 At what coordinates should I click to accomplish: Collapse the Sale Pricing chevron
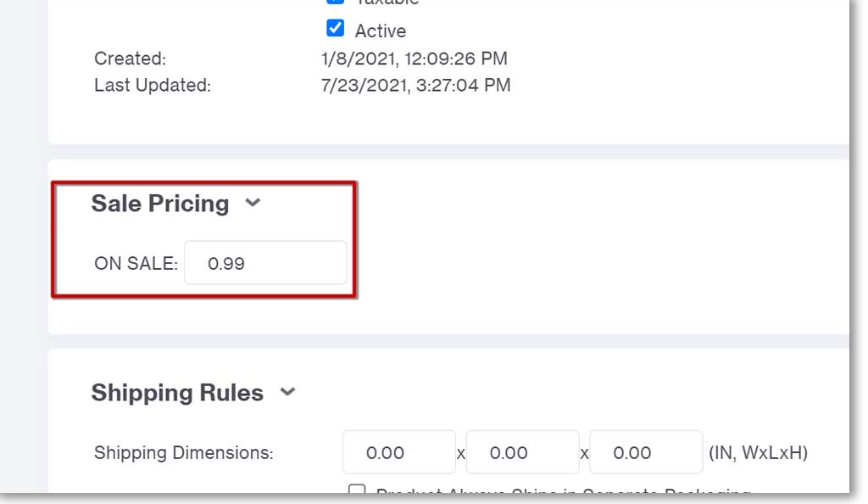pos(253,203)
